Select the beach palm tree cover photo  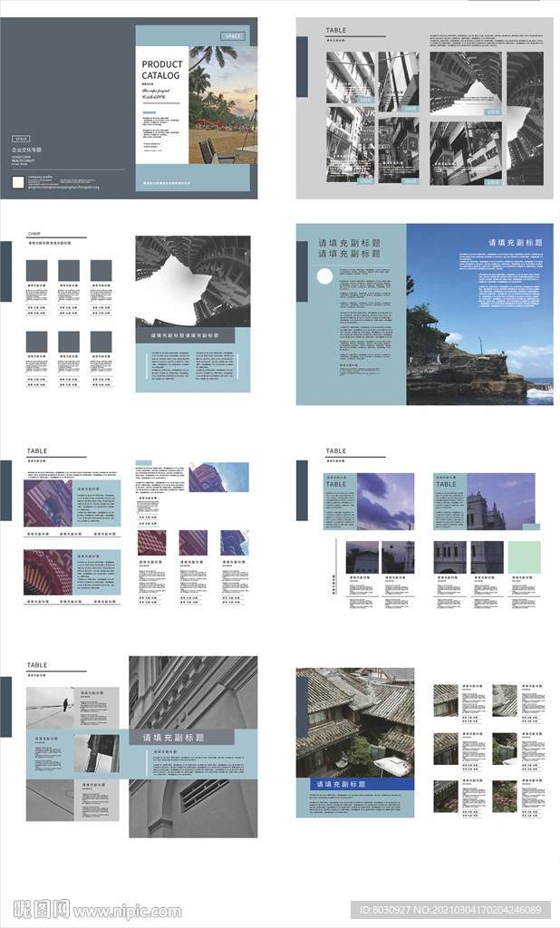223,104
